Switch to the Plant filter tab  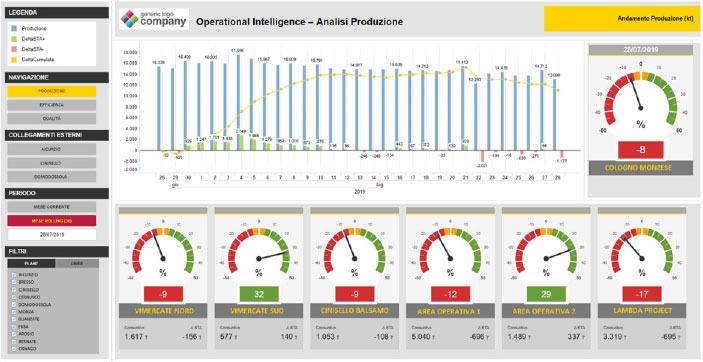click(31, 264)
